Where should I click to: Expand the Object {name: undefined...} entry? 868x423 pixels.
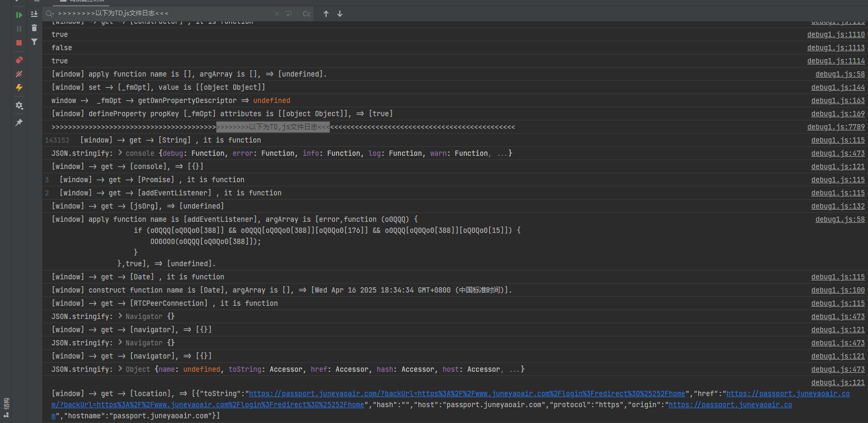pyautogui.click(x=120, y=369)
